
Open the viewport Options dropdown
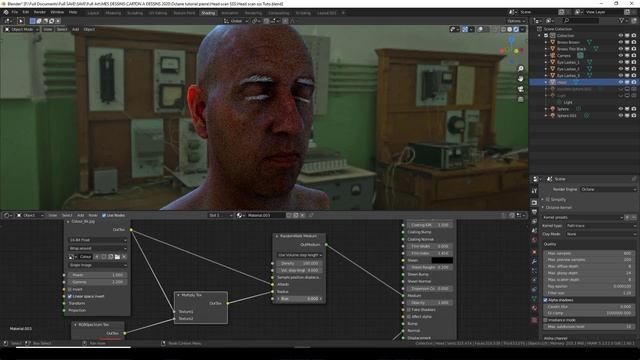point(516,21)
